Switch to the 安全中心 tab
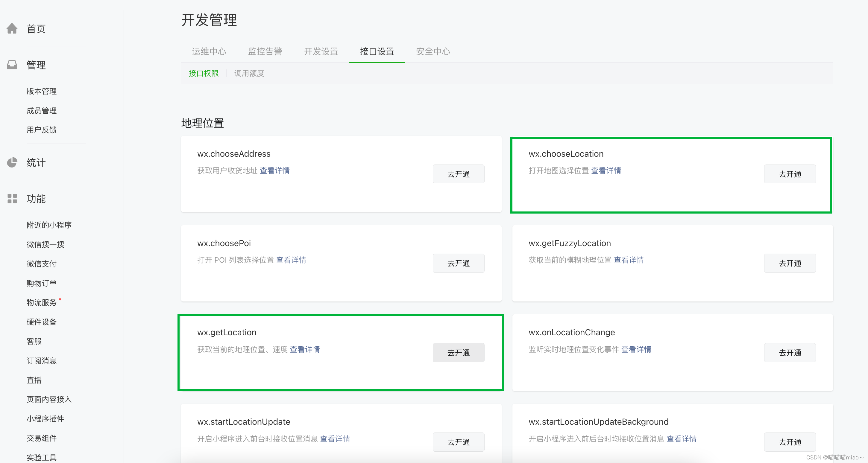This screenshot has width=868, height=463. [433, 51]
